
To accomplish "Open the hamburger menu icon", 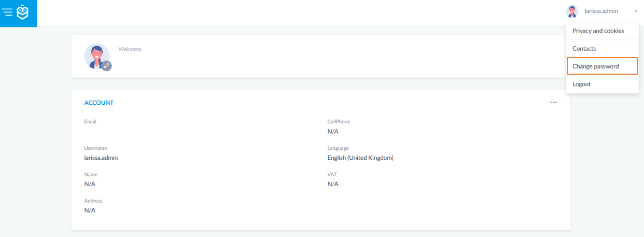I will (x=7, y=11).
